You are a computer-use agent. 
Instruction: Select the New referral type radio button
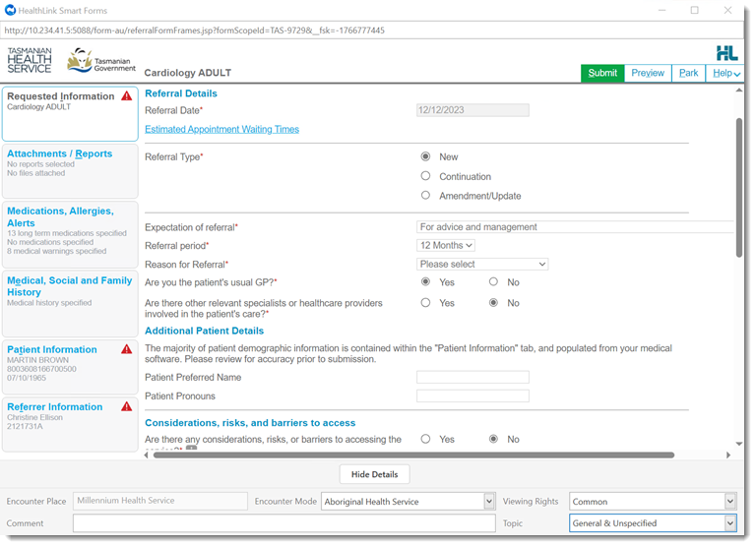pyautogui.click(x=425, y=156)
